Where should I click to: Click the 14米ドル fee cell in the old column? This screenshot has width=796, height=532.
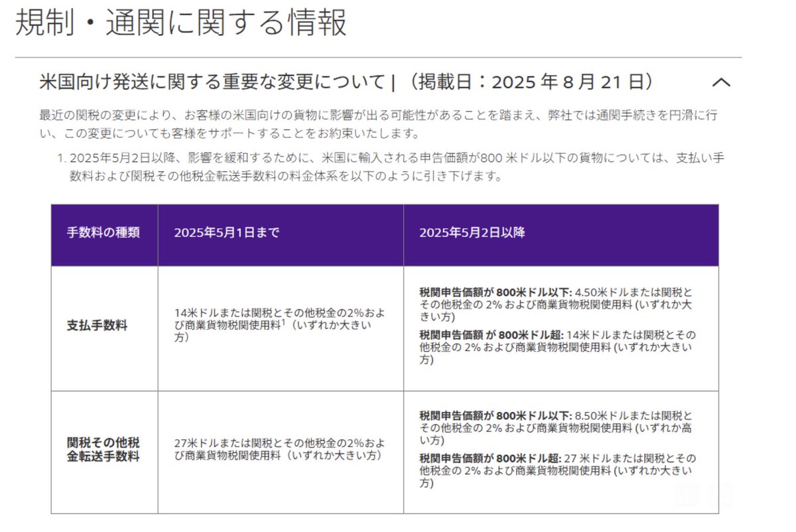click(x=280, y=324)
